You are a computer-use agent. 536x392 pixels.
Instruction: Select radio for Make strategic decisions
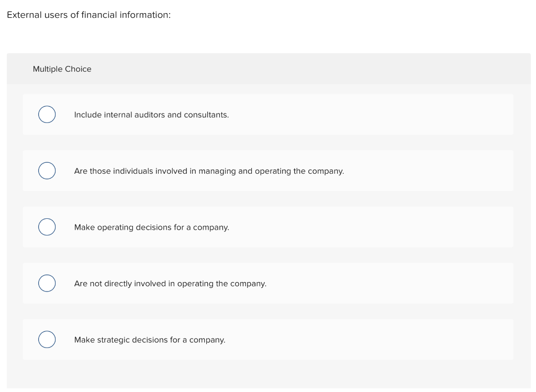click(x=47, y=339)
